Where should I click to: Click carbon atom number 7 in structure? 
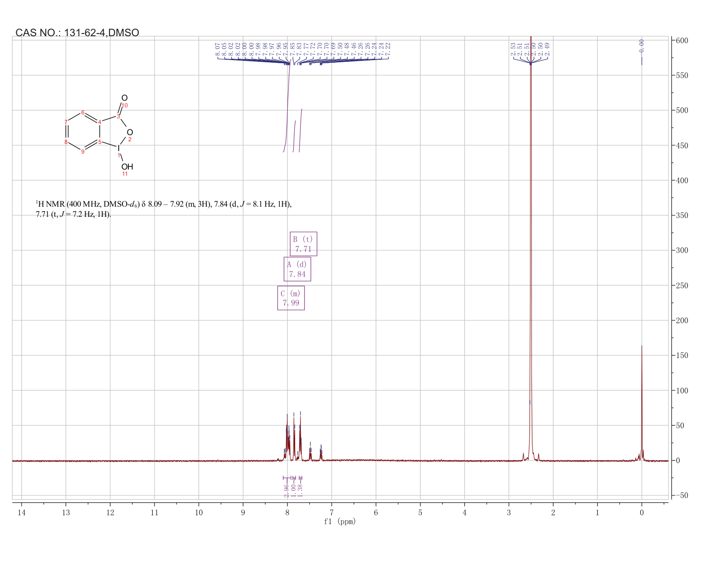[66, 122]
